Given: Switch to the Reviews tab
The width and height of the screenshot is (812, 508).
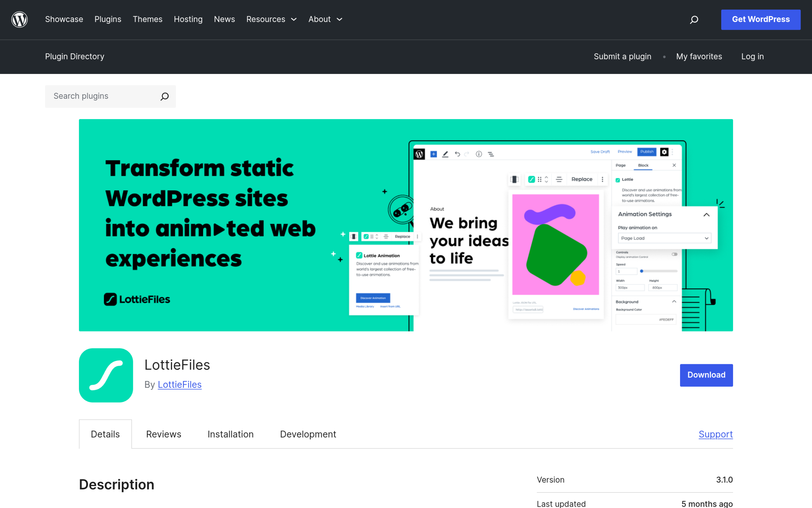Looking at the screenshot, I should click(x=164, y=434).
